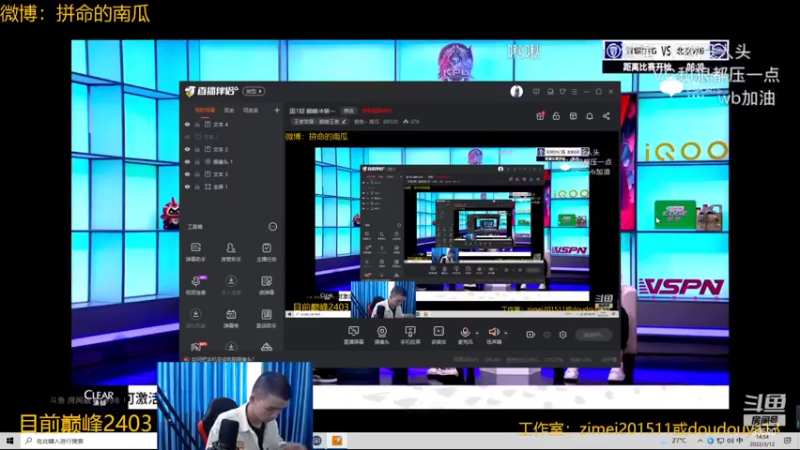Click the start streaming button
This screenshot has width=800, height=450.
click(593, 335)
